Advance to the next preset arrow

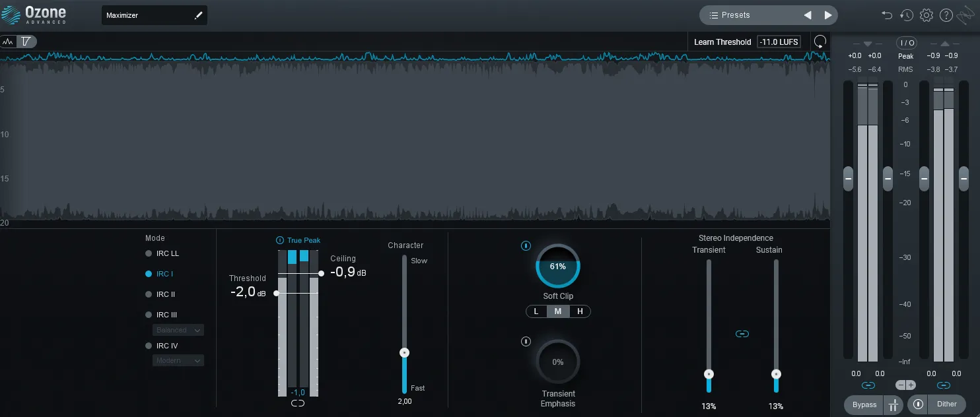click(827, 15)
